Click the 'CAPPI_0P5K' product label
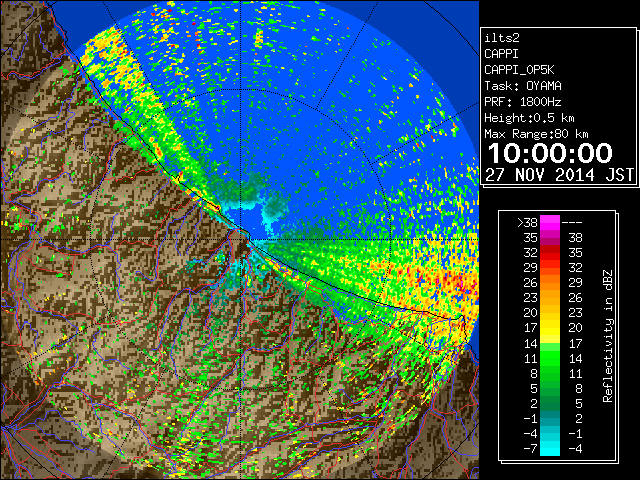The image size is (640, 480). pos(519,70)
